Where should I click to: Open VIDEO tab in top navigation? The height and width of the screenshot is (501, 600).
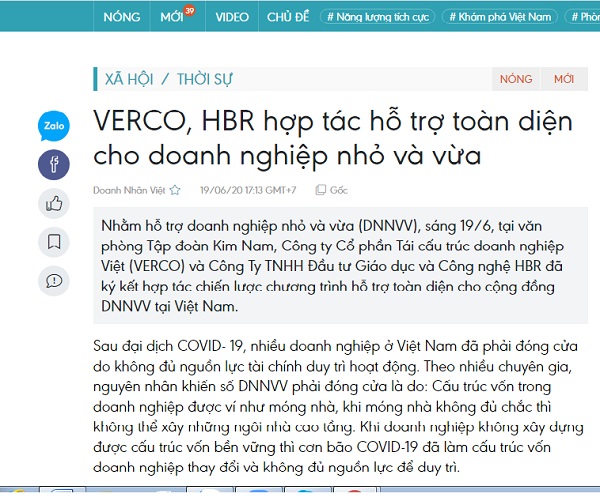click(232, 17)
